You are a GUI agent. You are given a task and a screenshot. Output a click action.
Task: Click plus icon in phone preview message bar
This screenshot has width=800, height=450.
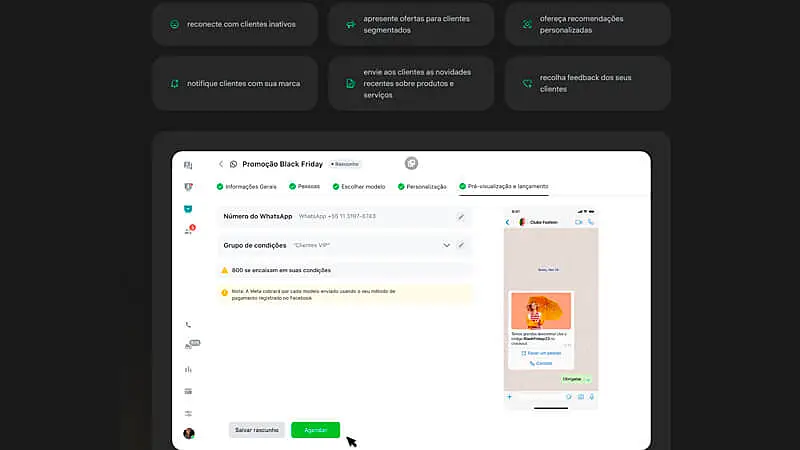tap(509, 396)
